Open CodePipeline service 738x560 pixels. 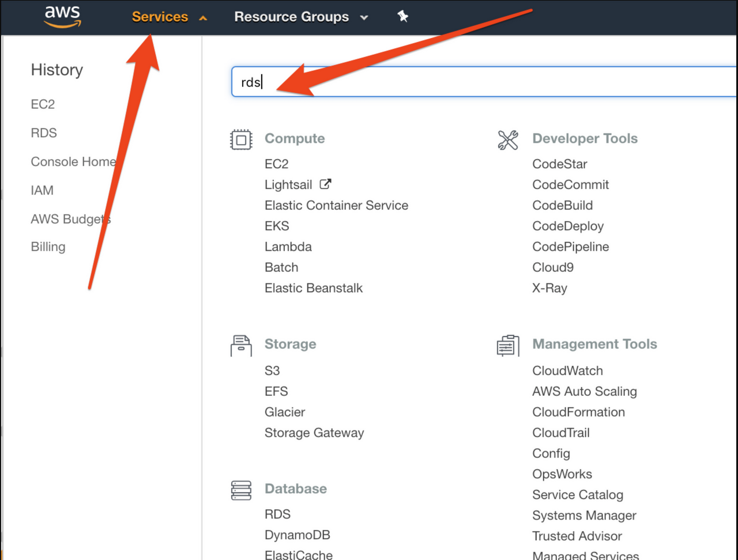(571, 247)
